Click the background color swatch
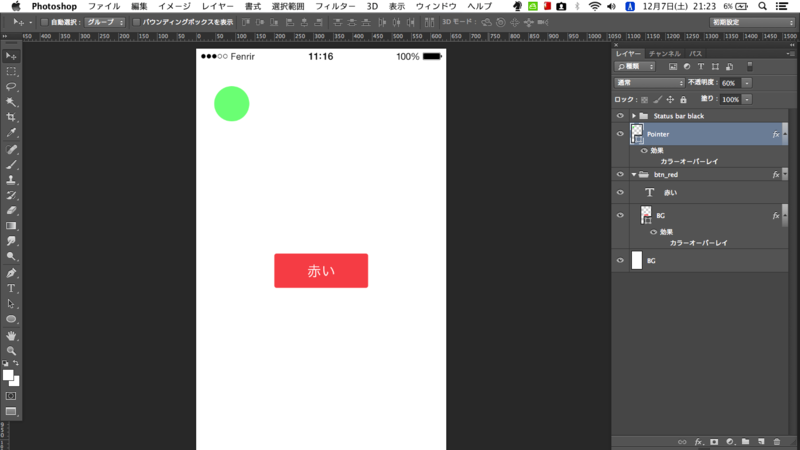This screenshot has height=450, width=800. click(x=16, y=382)
